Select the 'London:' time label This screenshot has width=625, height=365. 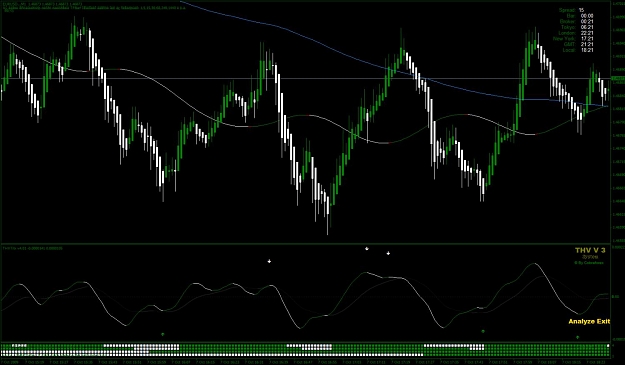[567, 33]
